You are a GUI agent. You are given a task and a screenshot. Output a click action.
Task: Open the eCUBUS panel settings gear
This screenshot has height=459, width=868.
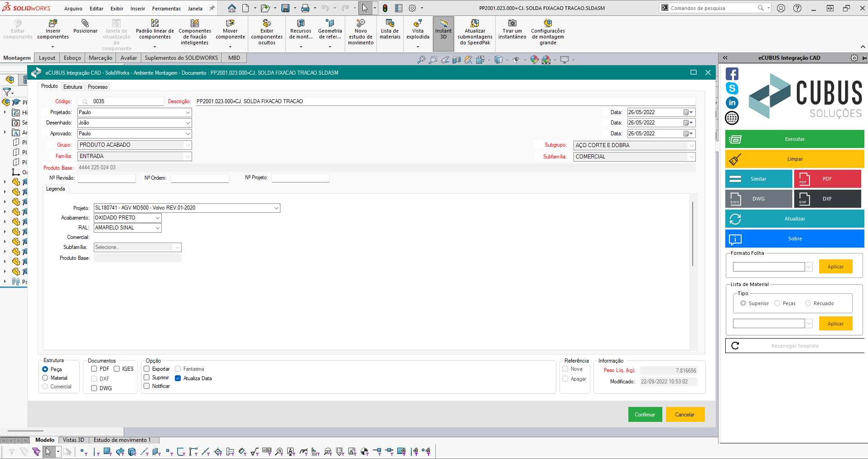(x=854, y=58)
